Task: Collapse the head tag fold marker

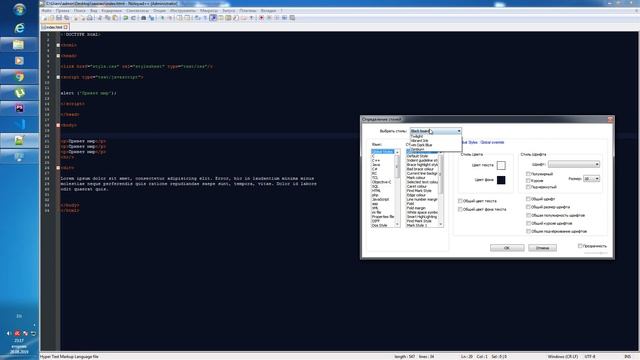Action: coord(58,56)
